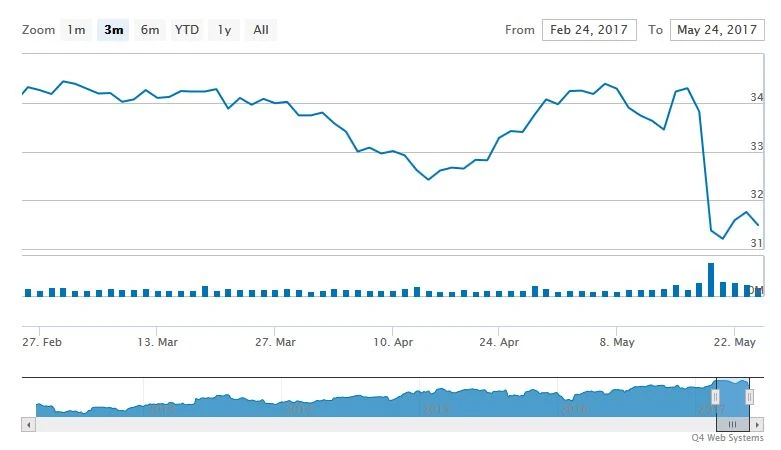Click the navigator scrollbar thumb
The width and height of the screenshot is (781, 450).
(x=732, y=425)
